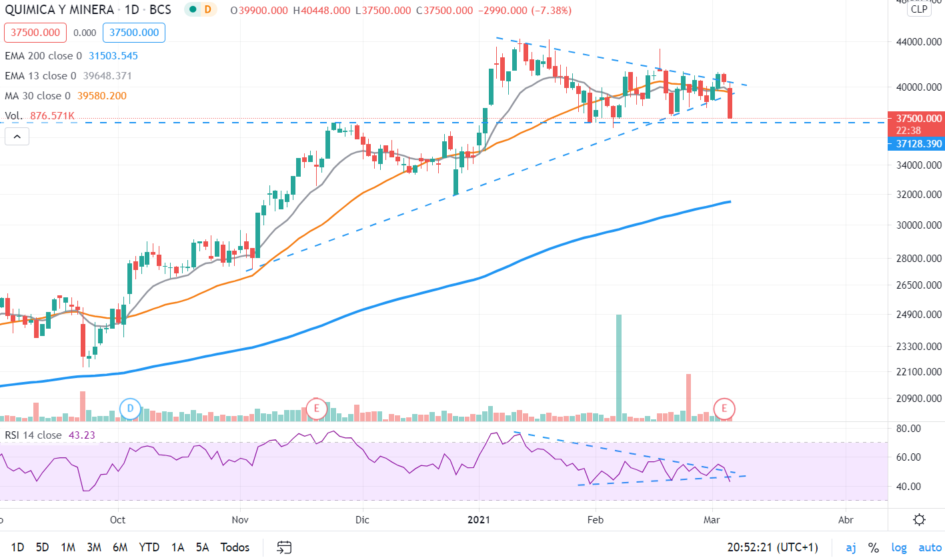Click the Abr date axis label
The height and width of the screenshot is (560, 945).
pos(846,519)
